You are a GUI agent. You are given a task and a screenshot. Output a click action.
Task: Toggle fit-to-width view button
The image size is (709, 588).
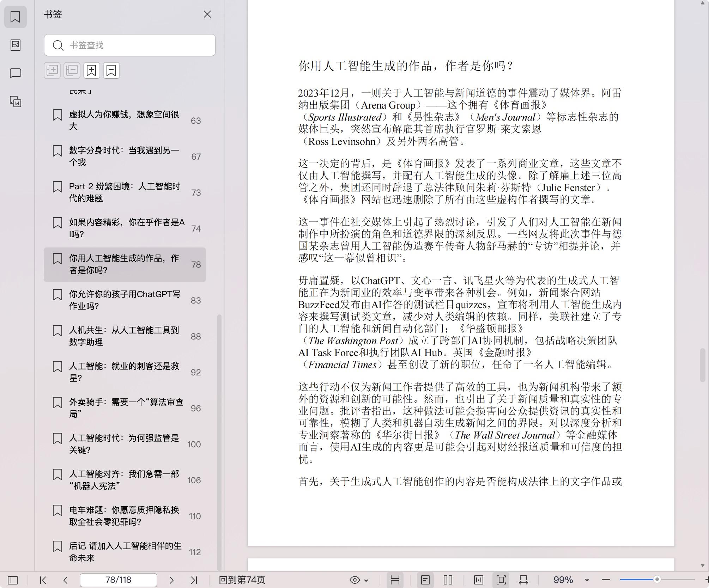click(x=523, y=580)
